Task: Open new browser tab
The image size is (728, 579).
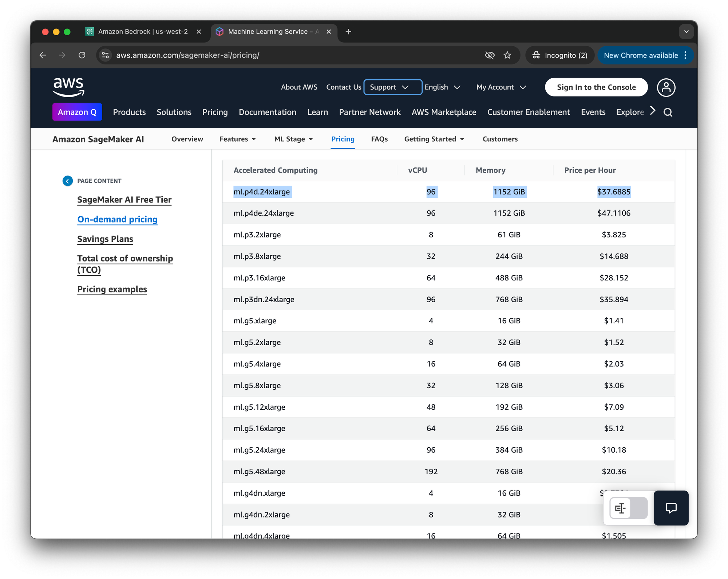Action: point(348,32)
